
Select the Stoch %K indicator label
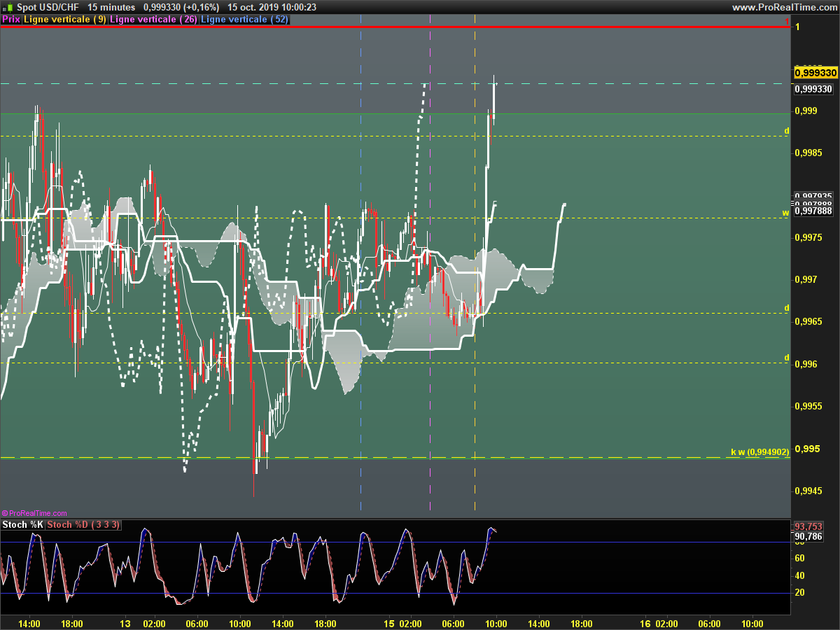tap(23, 525)
